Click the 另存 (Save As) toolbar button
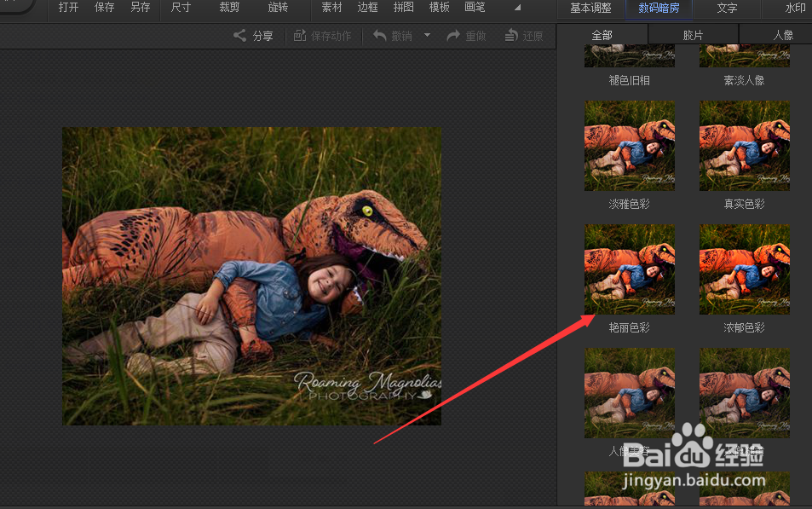This screenshot has width=812, height=509. (x=140, y=8)
